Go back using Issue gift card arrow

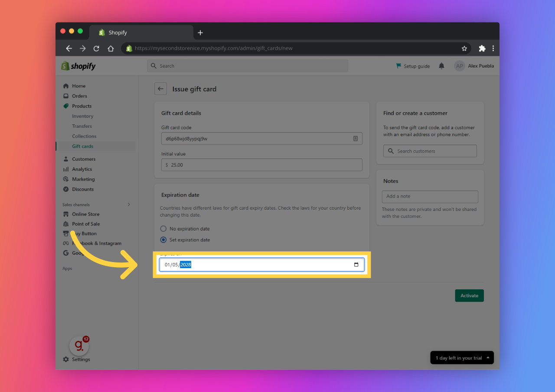tap(160, 89)
